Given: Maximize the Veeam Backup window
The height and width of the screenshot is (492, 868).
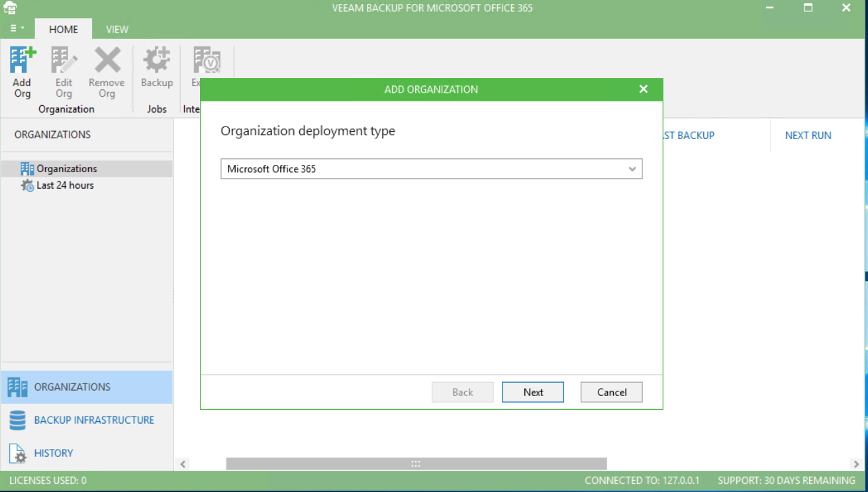Looking at the screenshot, I should [808, 8].
